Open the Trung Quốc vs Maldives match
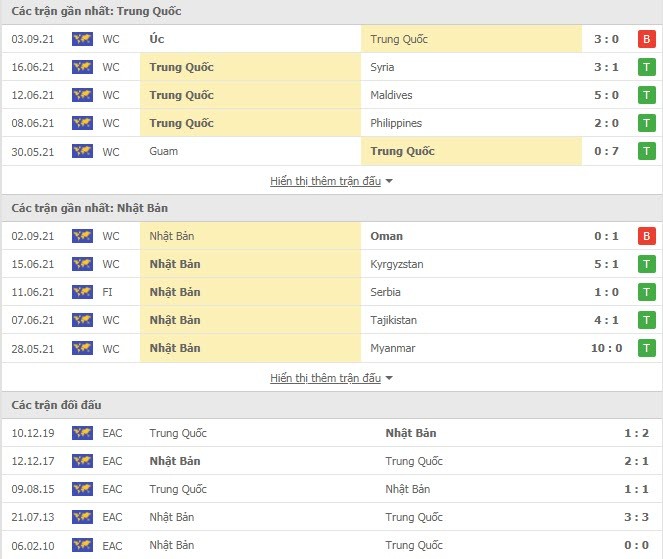 point(332,95)
